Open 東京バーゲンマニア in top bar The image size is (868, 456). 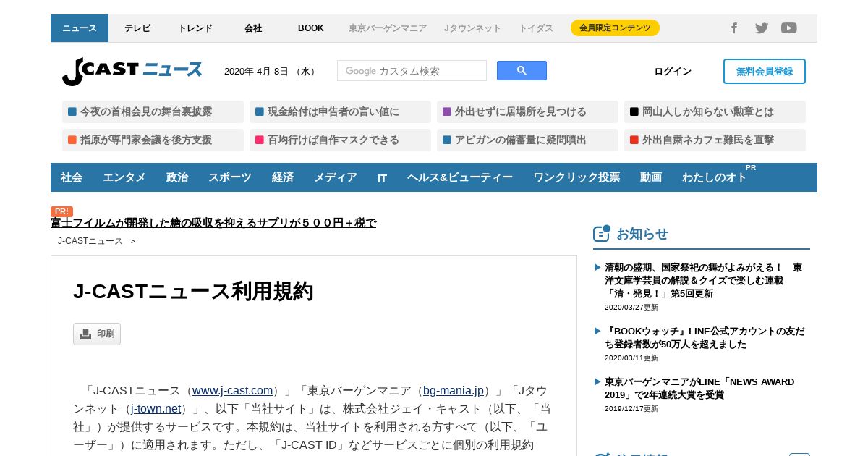[388, 28]
